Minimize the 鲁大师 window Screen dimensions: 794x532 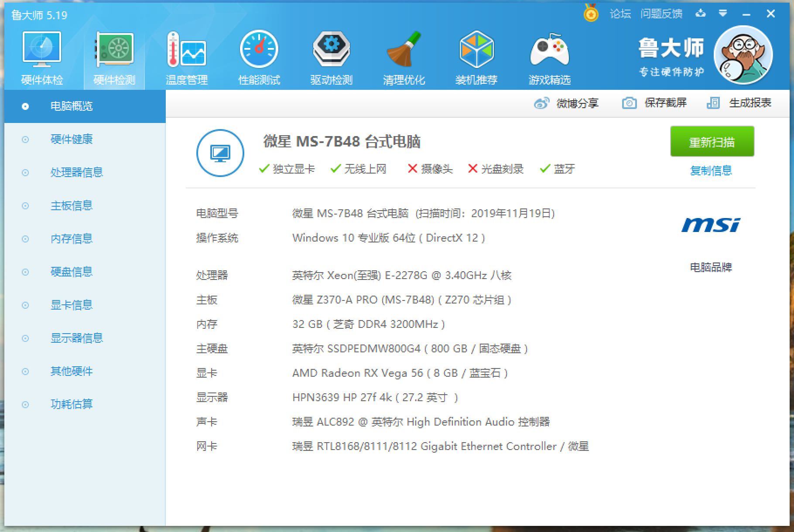pyautogui.click(x=746, y=14)
